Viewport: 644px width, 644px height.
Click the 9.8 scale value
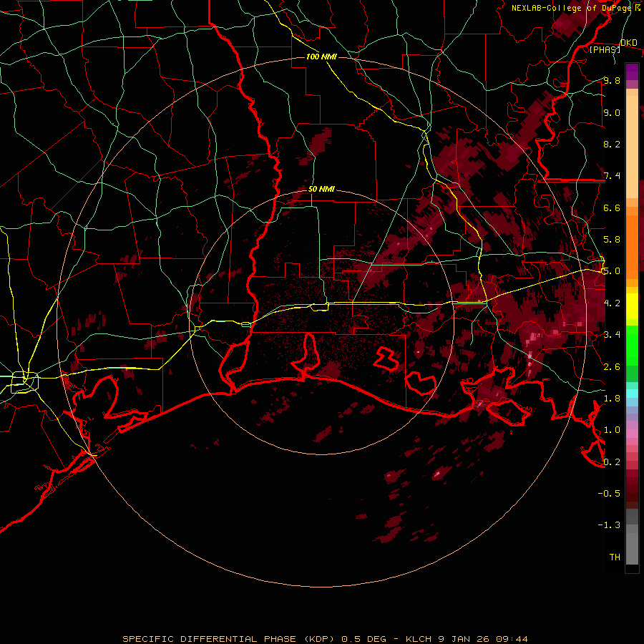(612, 81)
